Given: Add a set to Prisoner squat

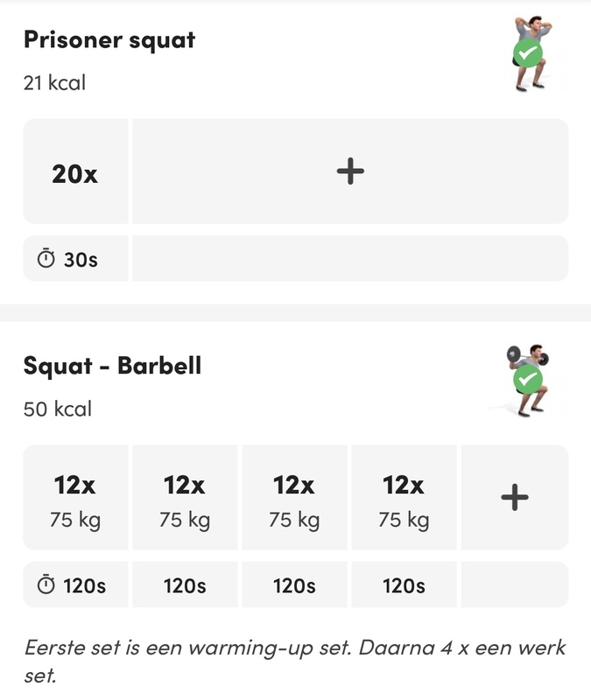Looking at the screenshot, I should pyautogui.click(x=350, y=171).
